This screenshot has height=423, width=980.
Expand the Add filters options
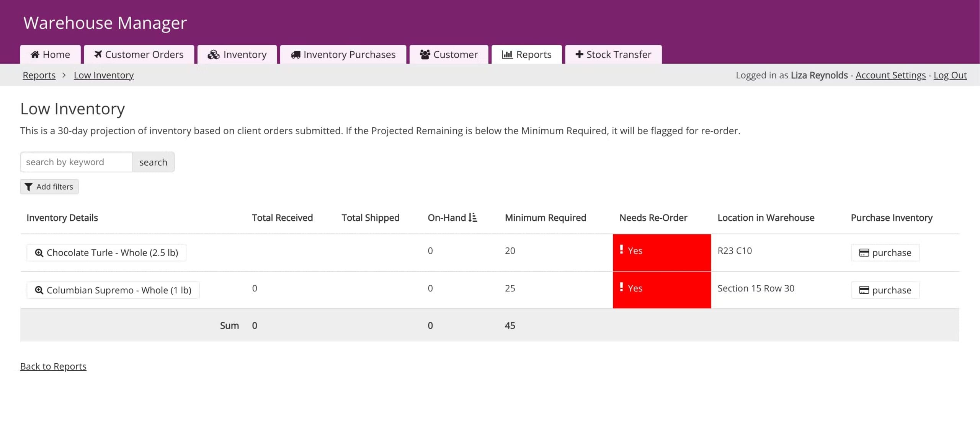click(x=49, y=187)
